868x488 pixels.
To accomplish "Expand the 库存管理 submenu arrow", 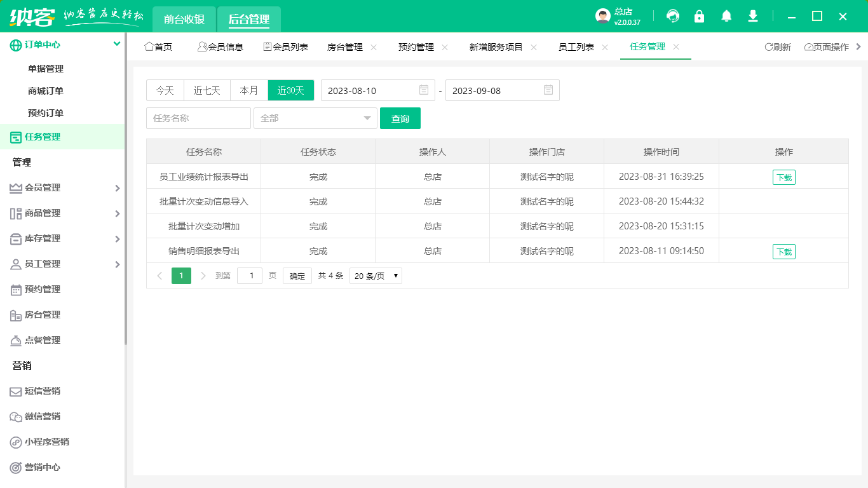I will [118, 239].
